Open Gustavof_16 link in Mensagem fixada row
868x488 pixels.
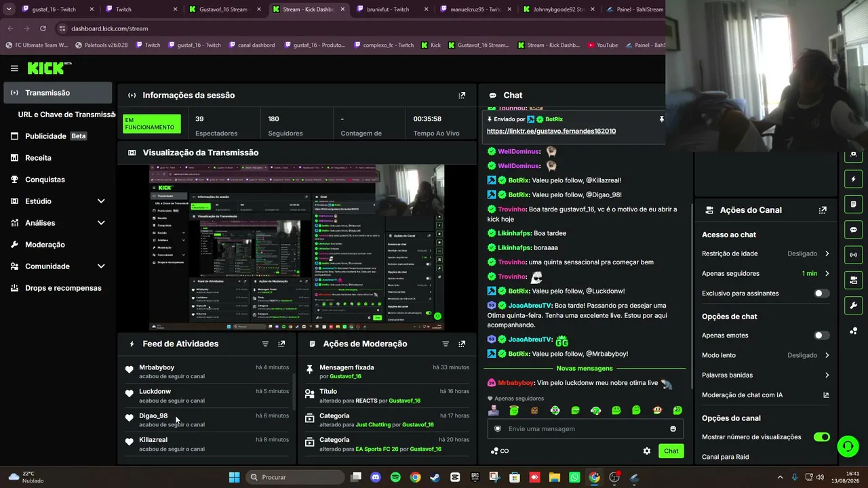pos(345,377)
